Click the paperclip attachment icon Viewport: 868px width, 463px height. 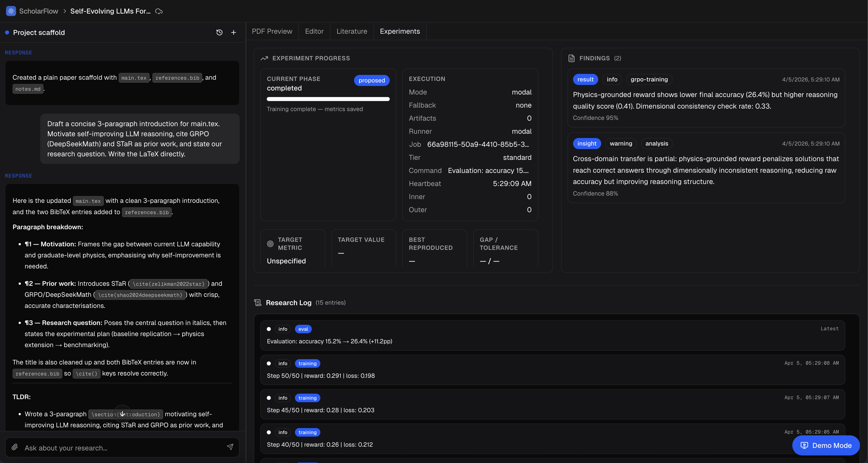tap(15, 447)
